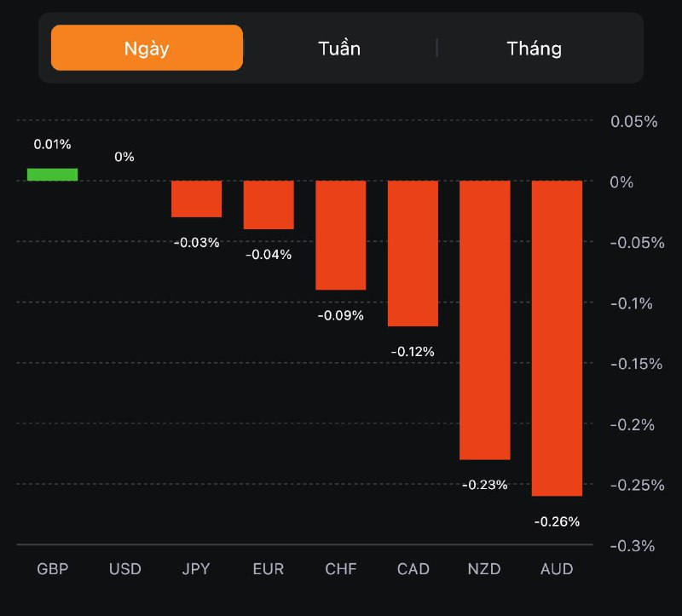The width and height of the screenshot is (682, 616).
Task: Click the AUD currency label
Action: click(557, 568)
